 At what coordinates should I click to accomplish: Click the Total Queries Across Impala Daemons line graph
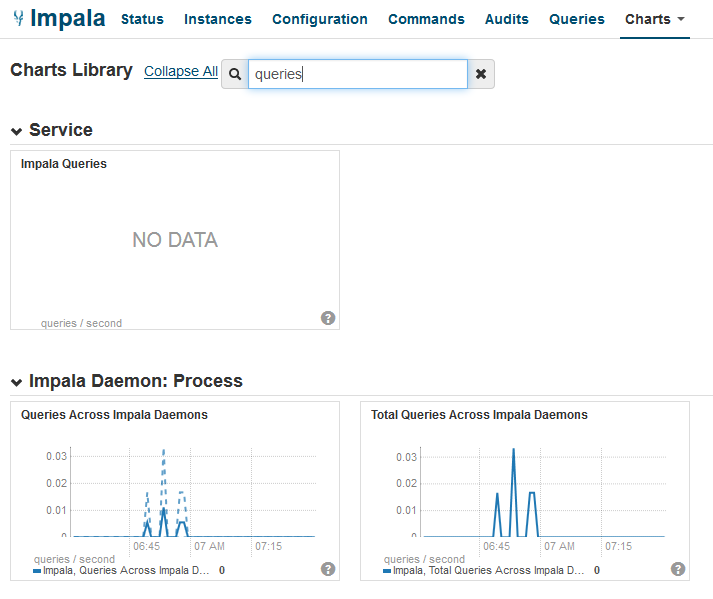543,493
